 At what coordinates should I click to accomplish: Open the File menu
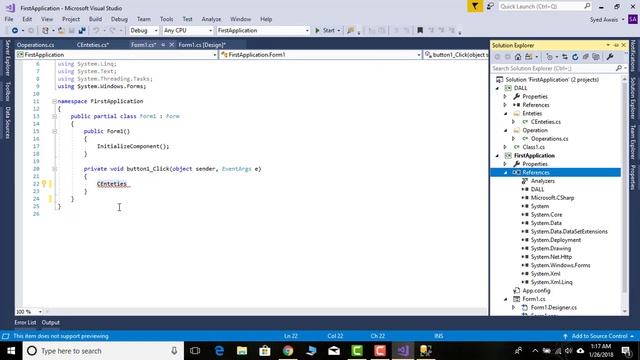point(9,19)
